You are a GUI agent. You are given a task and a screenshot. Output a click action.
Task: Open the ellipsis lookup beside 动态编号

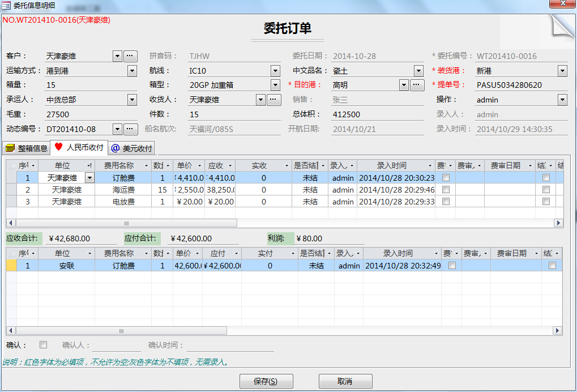click(130, 129)
